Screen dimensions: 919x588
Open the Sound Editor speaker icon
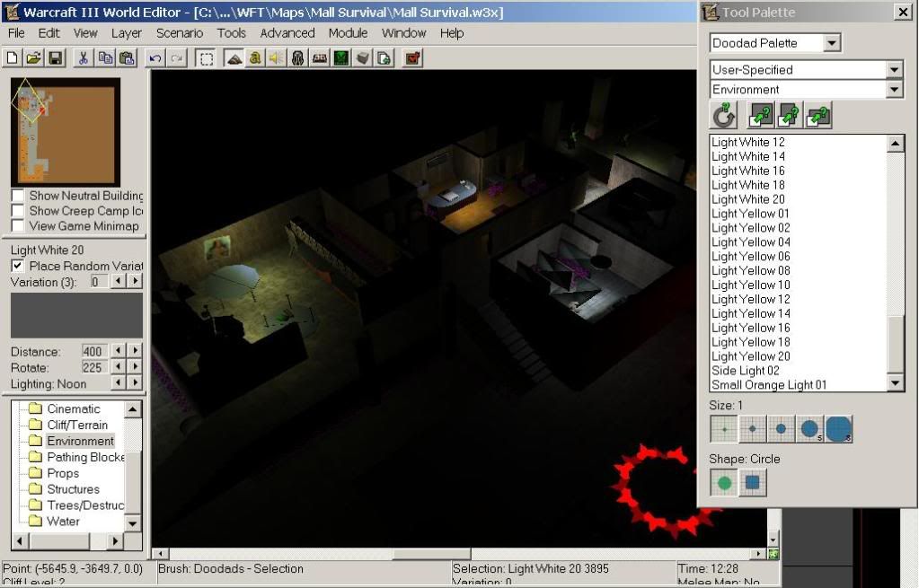pyautogui.click(x=276, y=58)
